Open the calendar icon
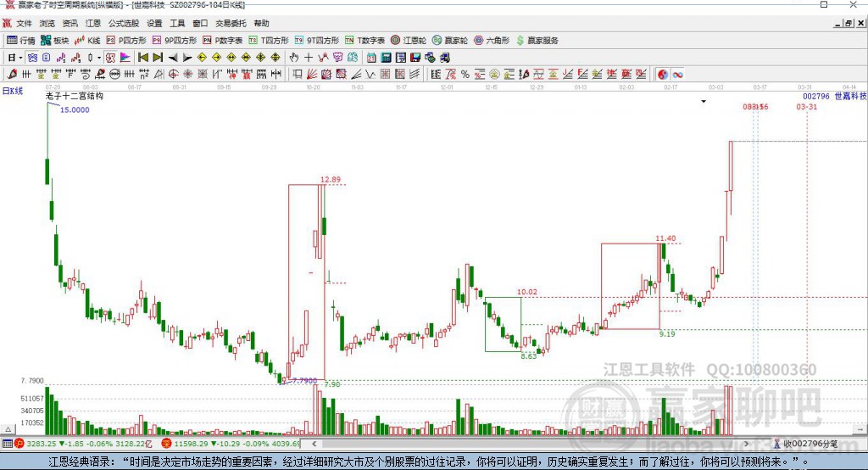 click(x=371, y=58)
